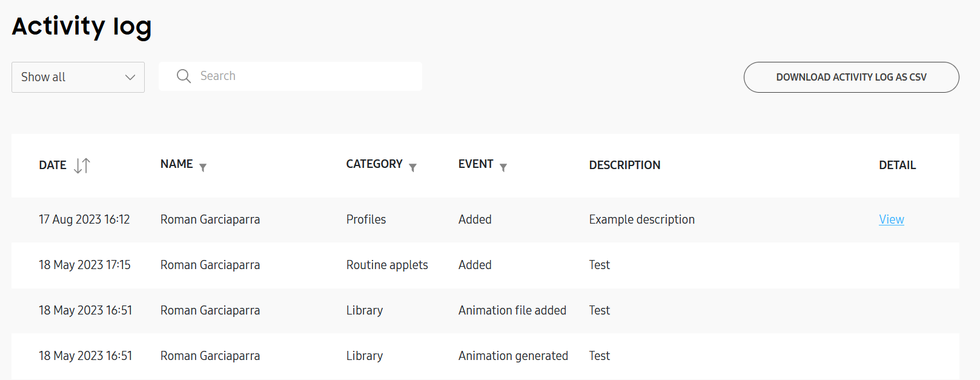Click Roman Garciaparra in the Profiles row
Screen dimensions: 980x380
point(210,219)
